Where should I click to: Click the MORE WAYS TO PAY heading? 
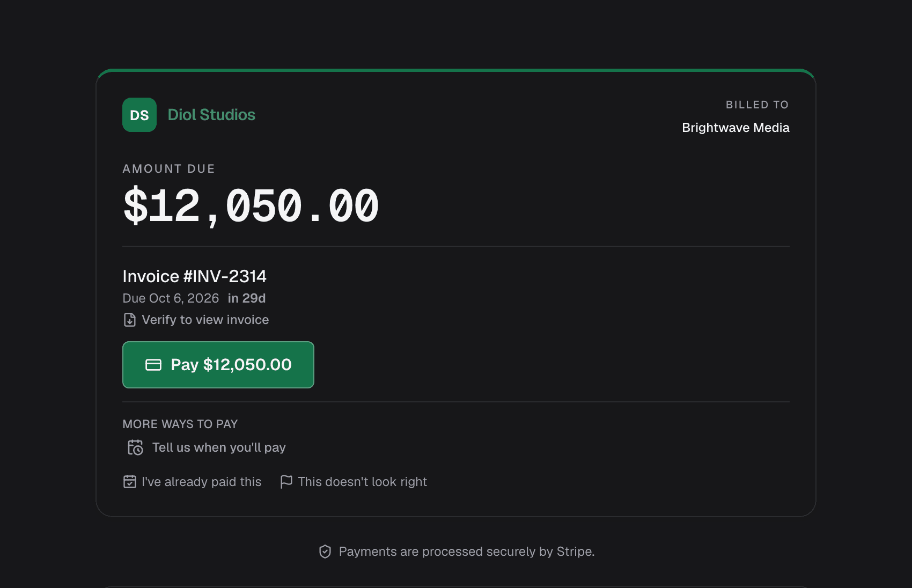pyautogui.click(x=180, y=424)
